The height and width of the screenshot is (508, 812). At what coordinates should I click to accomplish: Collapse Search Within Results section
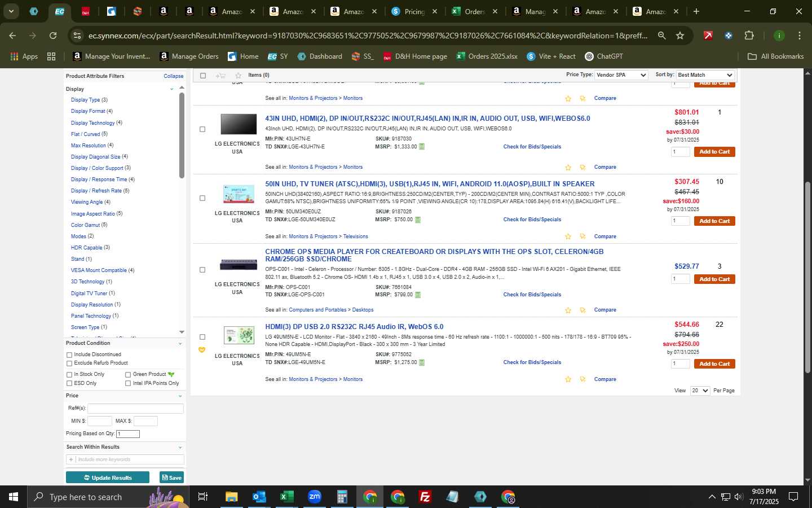180,448
